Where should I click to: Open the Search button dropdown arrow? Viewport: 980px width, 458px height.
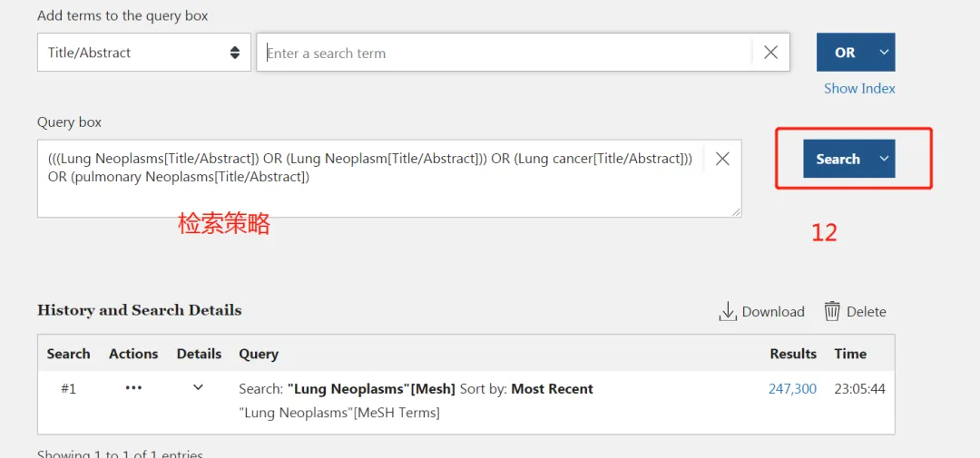point(884,159)
